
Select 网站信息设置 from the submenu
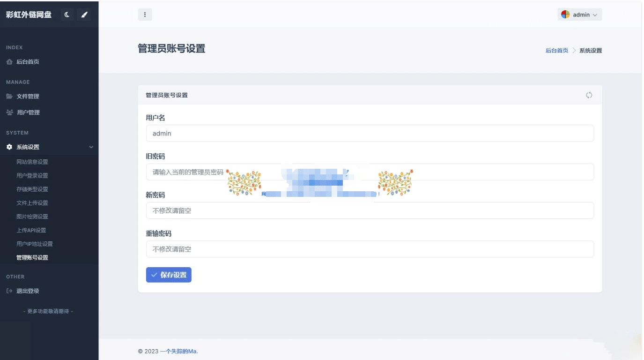[32, 162]
